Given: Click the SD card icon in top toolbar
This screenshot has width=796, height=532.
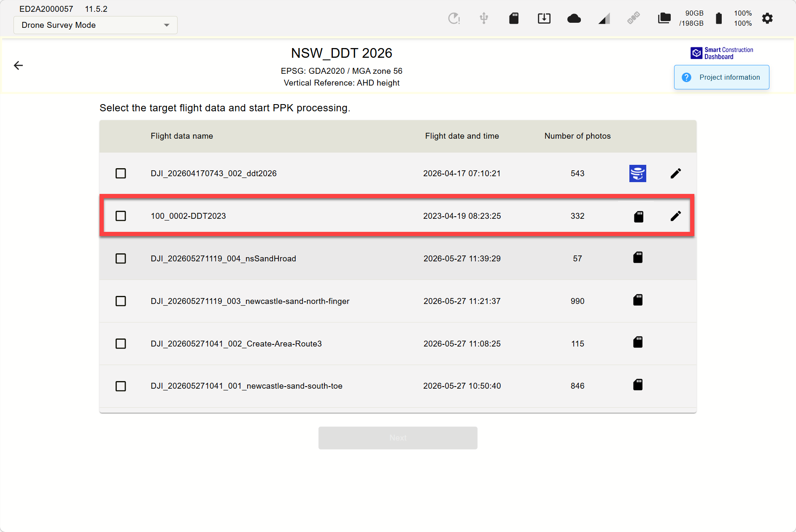Looking at the screenshot, I should (x=514, y=18).
